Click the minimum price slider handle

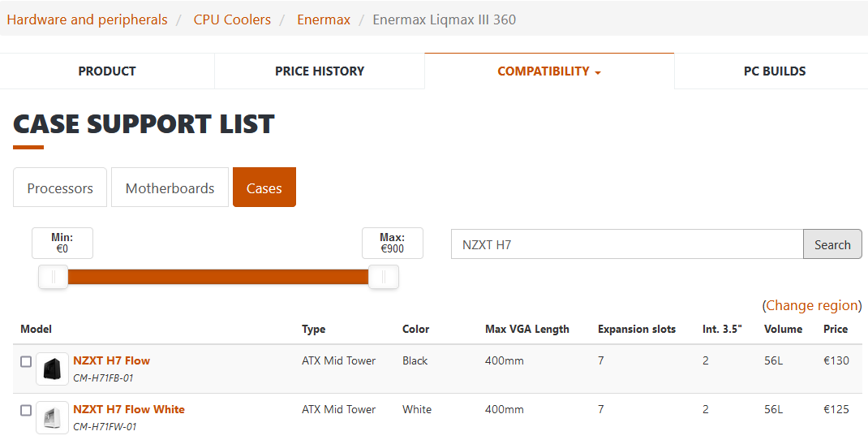(x=54, y=277)
